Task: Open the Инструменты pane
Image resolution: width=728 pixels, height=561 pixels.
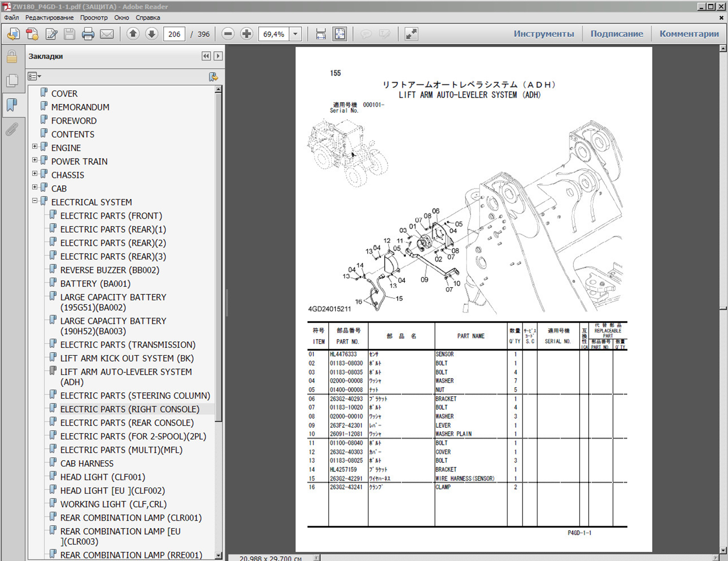Action: coord(543,34)
